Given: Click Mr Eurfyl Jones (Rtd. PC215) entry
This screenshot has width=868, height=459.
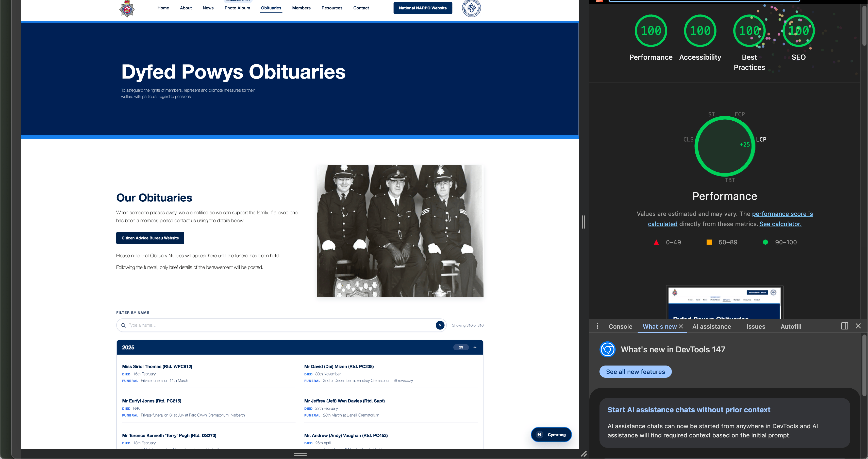Looking at the screenshot, I should pos(152,401).
